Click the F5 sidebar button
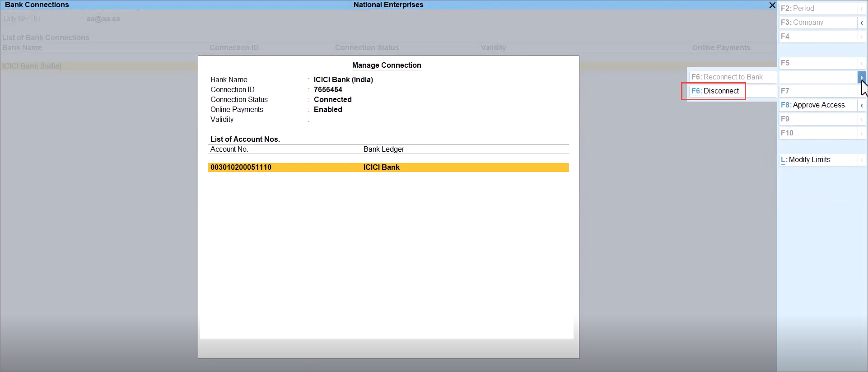Image resolution: width=868 pixels, height=372 pixels. click(x=818, y=63)
